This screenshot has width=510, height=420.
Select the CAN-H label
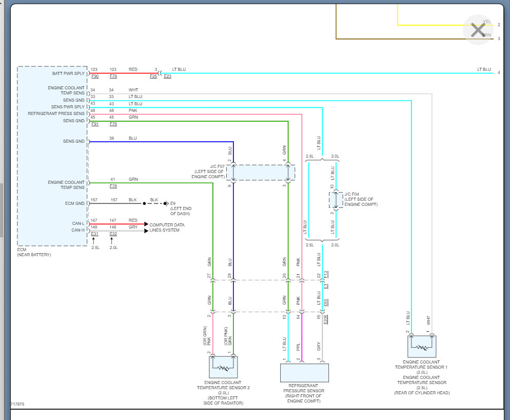coord(78,230)
